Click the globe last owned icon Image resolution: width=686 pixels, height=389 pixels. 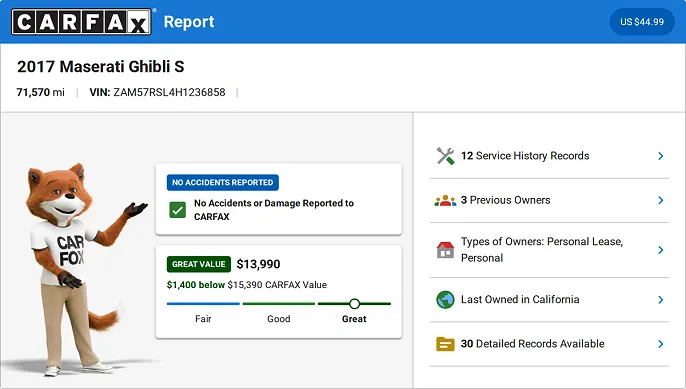coord(445,300)
